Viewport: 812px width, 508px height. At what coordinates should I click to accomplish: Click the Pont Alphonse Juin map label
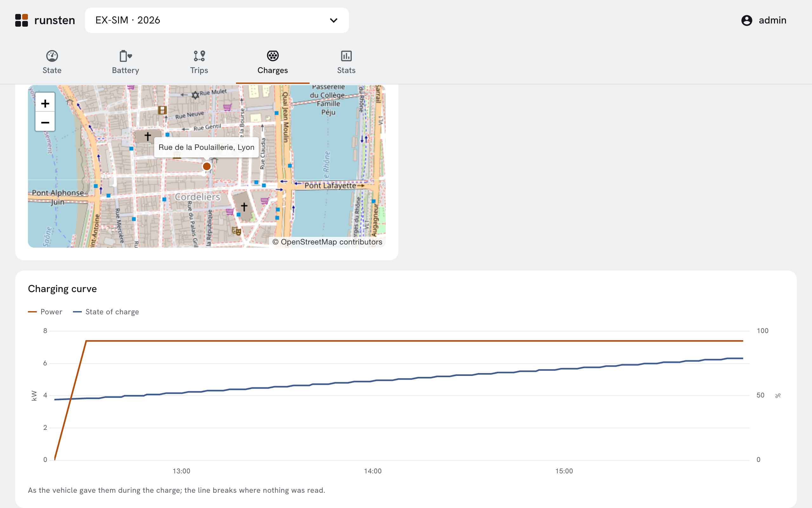(x=58, y=197)
